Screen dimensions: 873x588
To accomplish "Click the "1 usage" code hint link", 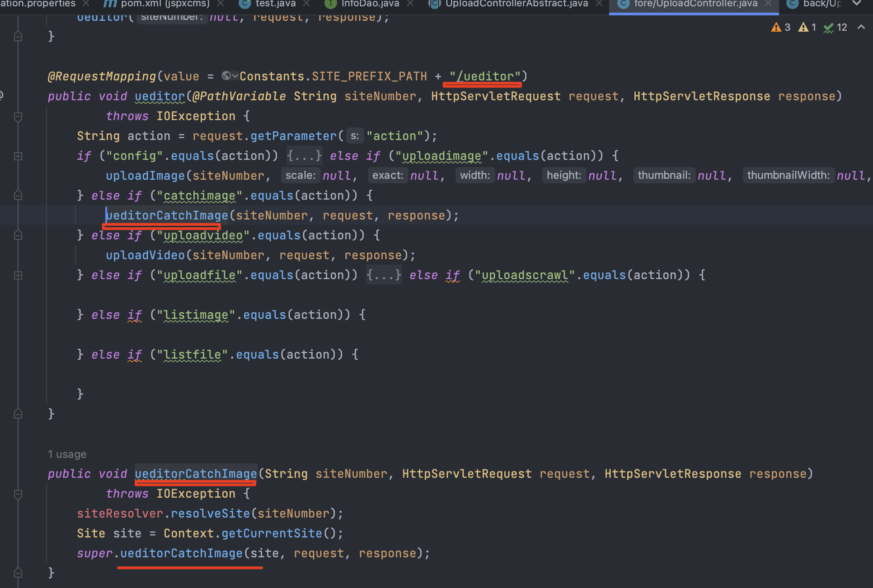I will (x=67, y=454).
